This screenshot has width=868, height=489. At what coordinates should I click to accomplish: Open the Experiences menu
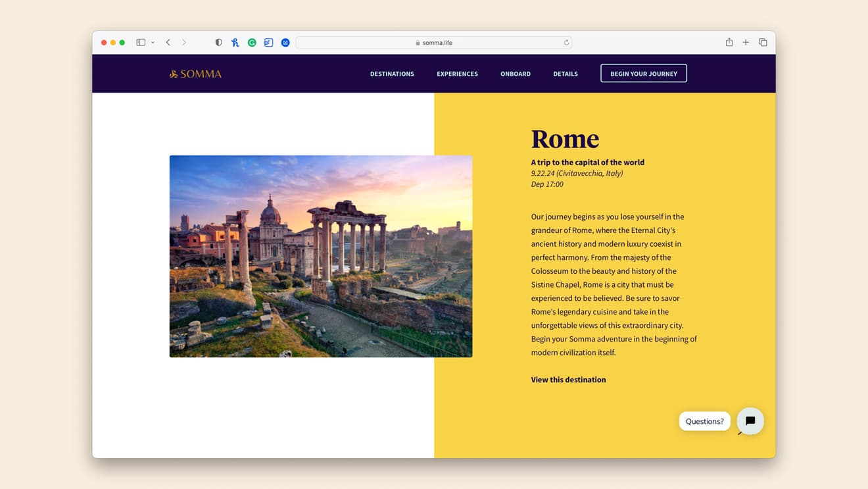(x=457, y=74)
